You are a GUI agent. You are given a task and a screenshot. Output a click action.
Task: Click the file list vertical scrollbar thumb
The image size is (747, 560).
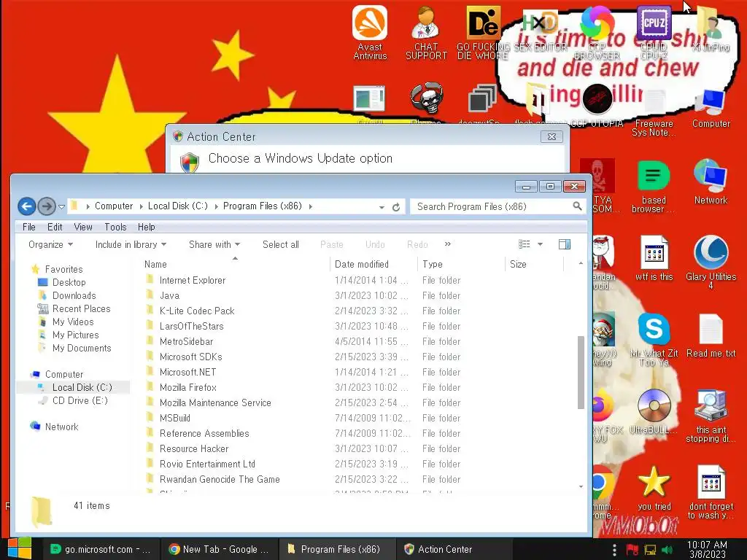[581, 373]
